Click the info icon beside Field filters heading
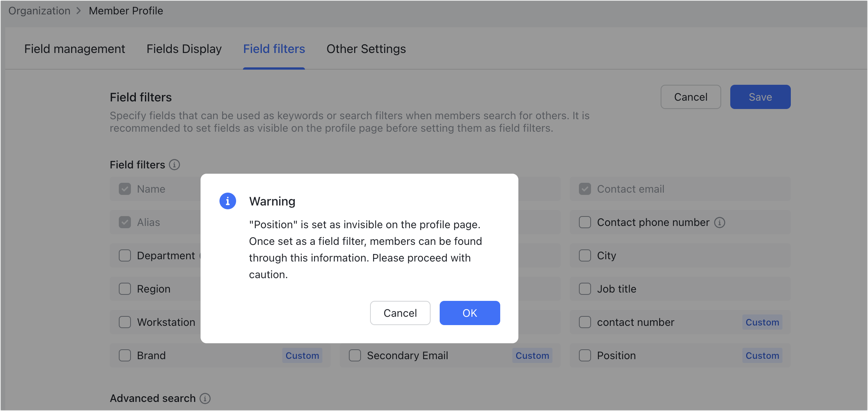 coord(174,165)
